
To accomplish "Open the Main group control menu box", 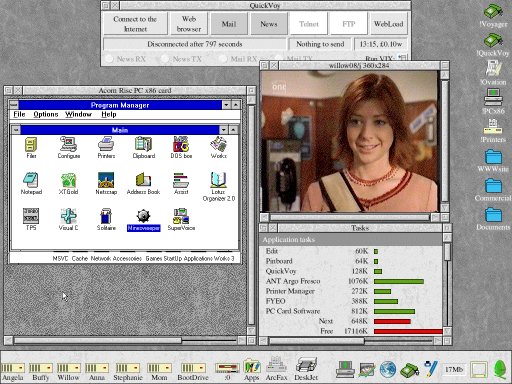I will [16, 130].
